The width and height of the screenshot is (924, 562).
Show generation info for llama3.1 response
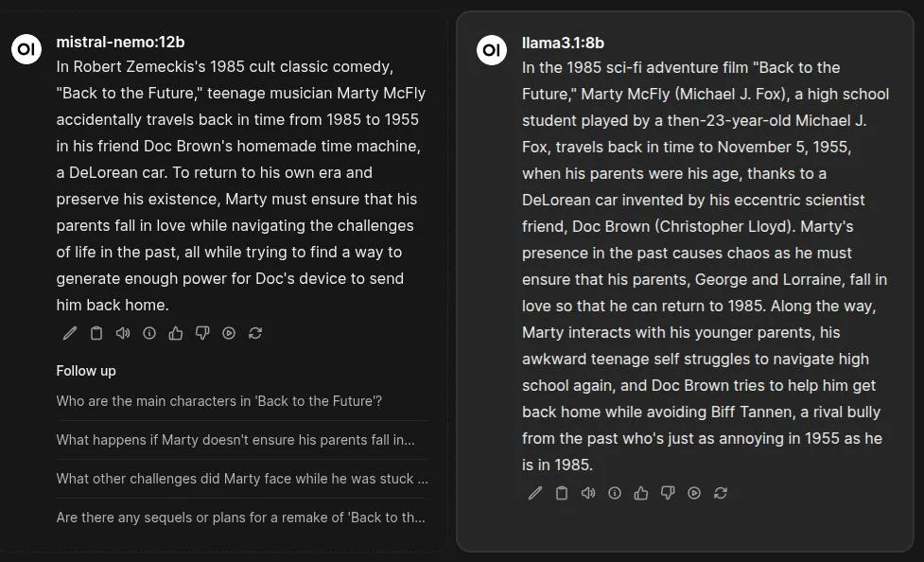[x=615, y=493]
